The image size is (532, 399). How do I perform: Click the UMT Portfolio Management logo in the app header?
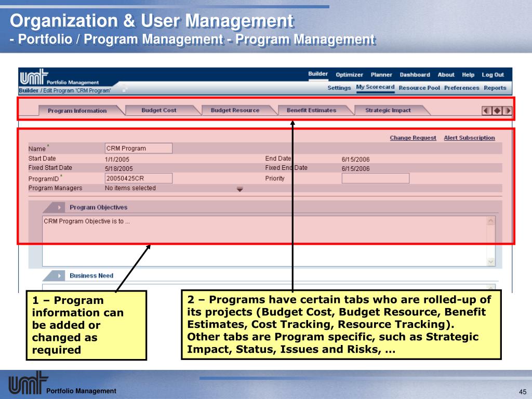(x=59, y=77)
